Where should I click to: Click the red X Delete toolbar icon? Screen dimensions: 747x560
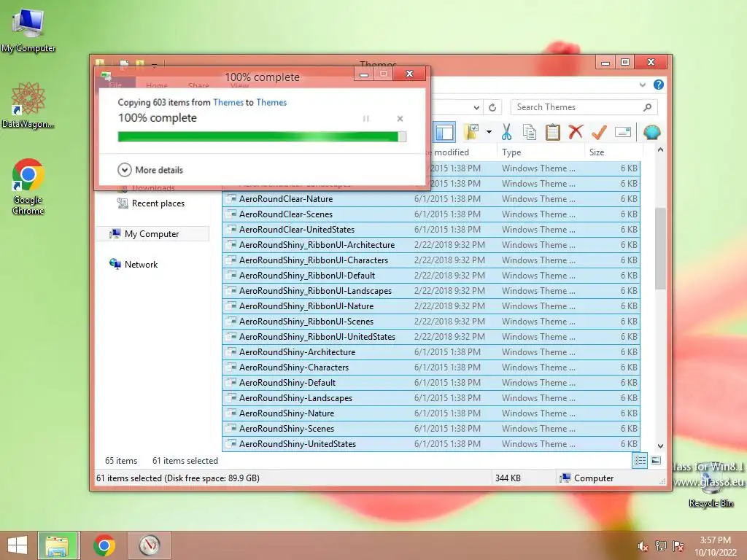(576, 131)
